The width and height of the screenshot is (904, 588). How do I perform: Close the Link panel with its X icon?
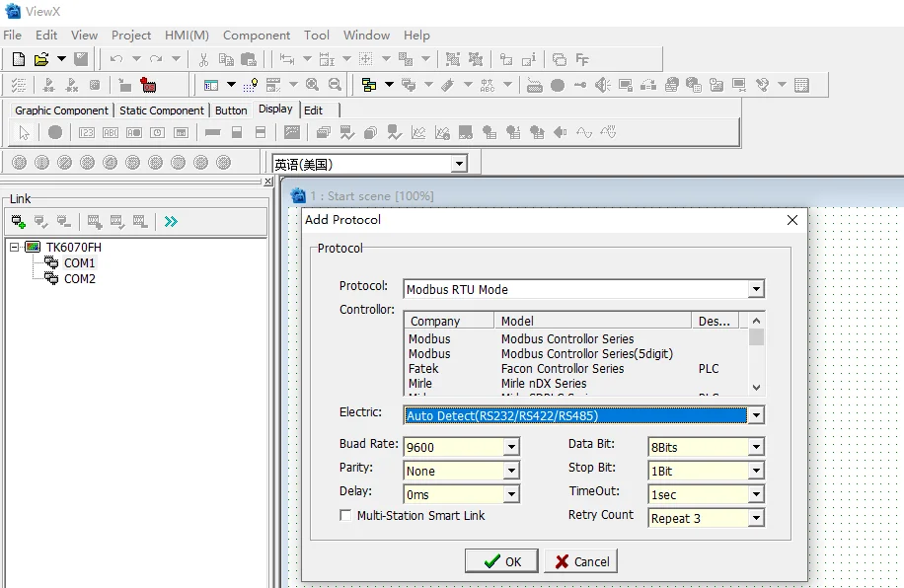pyautogui.click(x=268, y=182)
